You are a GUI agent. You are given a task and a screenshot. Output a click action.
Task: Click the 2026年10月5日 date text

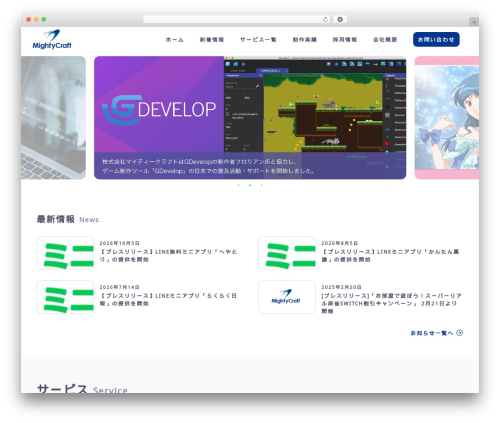120,243
